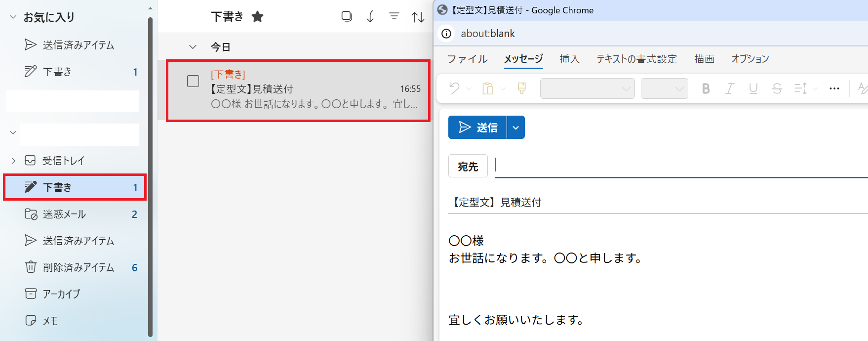Click the 送信 send button
Screen dimensions: 868x341
(x=477, y=128)
